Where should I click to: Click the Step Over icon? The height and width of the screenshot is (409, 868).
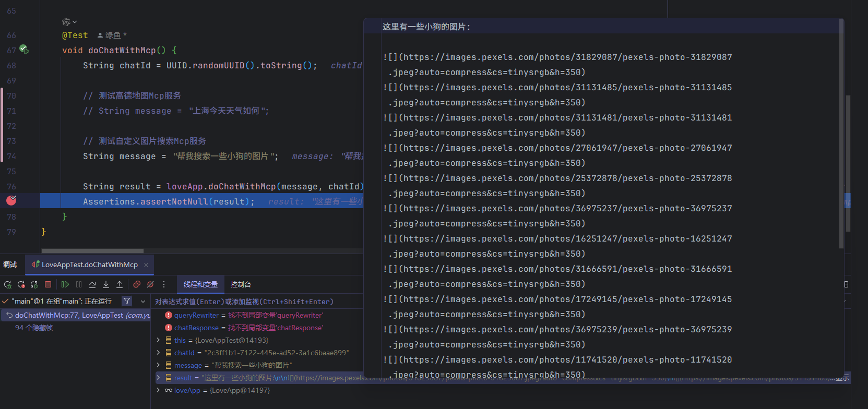click(92, 284)
